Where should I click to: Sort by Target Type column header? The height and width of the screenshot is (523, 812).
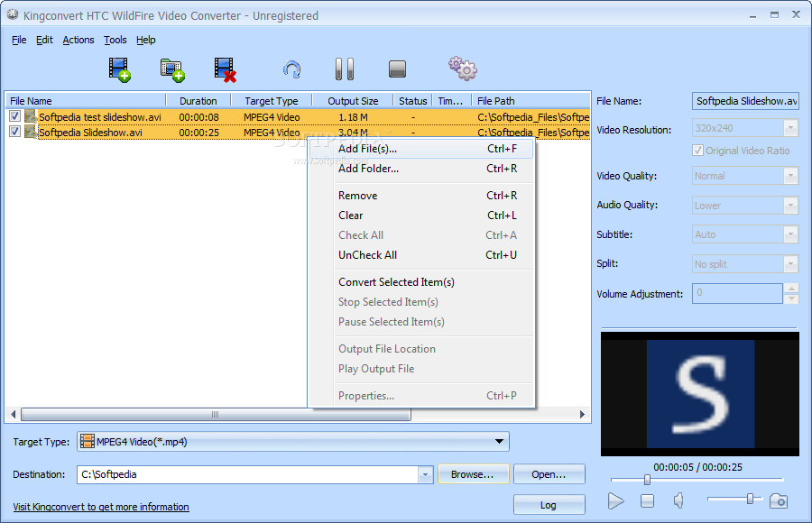[x=272, y=101]
